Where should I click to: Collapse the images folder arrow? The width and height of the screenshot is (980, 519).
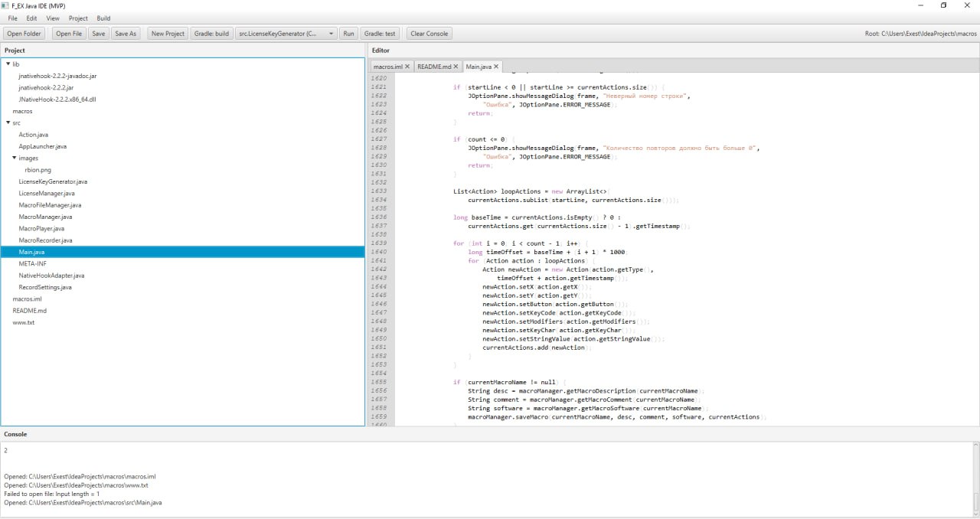(x=14, y=158)
